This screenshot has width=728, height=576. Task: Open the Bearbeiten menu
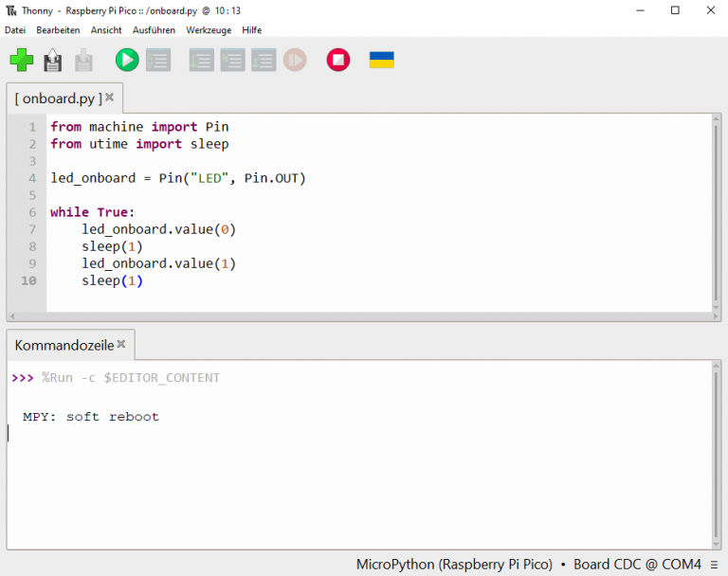pos(58,30)
